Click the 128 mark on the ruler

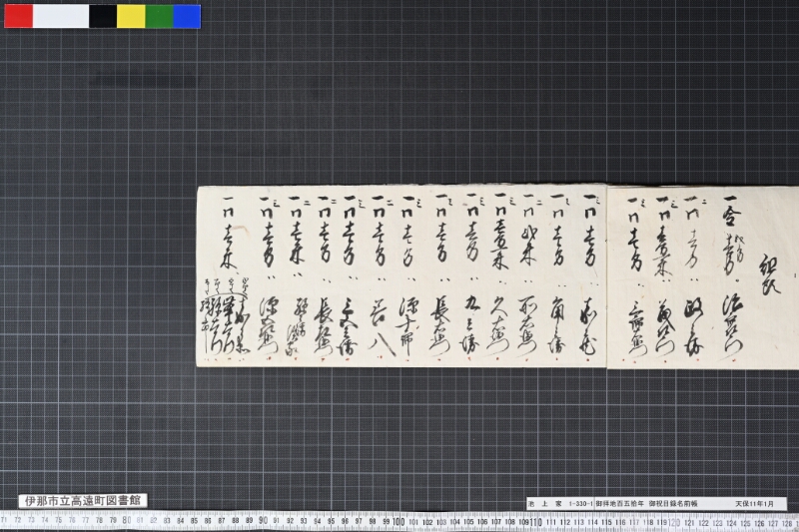pyautogui.click(x=787, y=523)
